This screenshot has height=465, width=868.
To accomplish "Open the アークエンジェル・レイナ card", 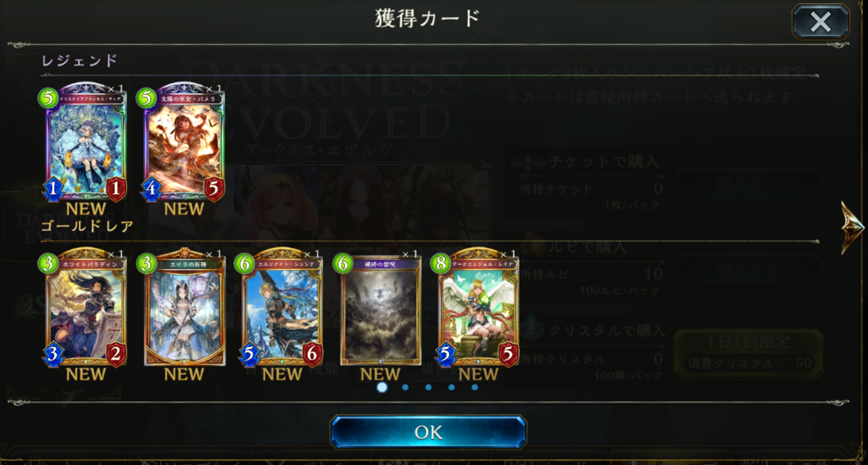I will (x=478, y=308).
